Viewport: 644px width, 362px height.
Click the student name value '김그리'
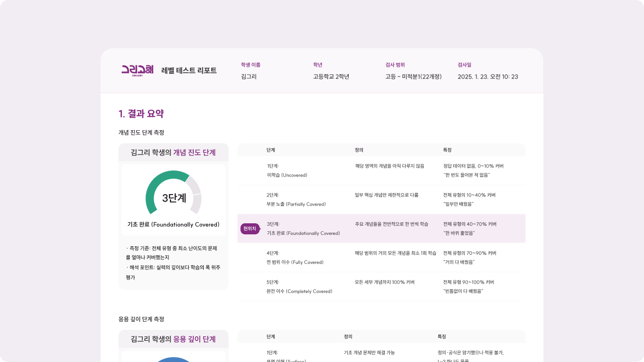click(249, 77)
